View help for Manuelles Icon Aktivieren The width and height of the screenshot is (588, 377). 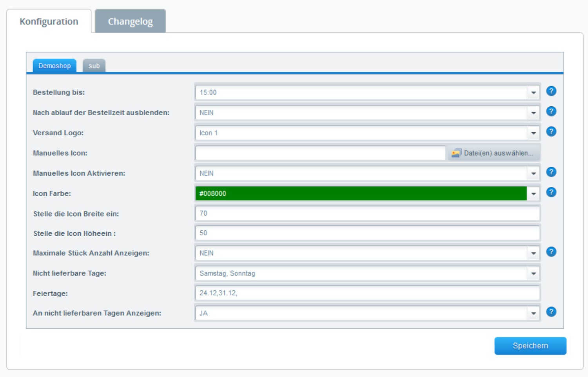click(551, 172)
